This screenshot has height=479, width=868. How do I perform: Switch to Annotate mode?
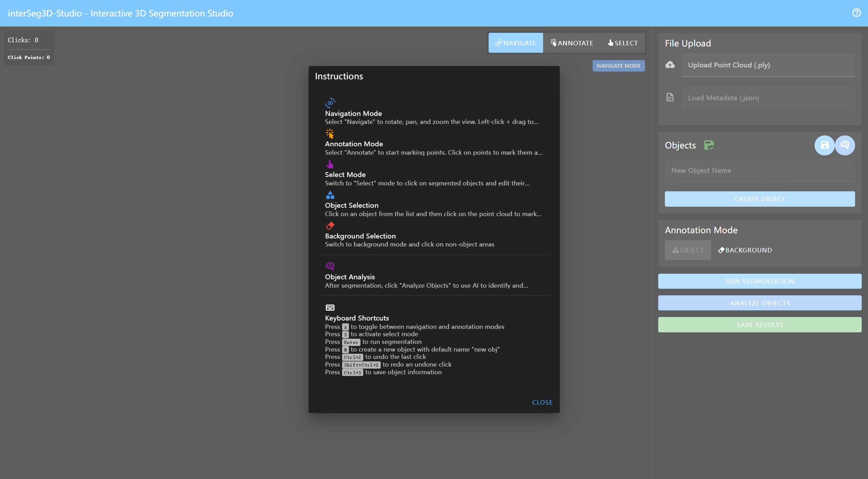pyautogui.click(x=572, y=43)
